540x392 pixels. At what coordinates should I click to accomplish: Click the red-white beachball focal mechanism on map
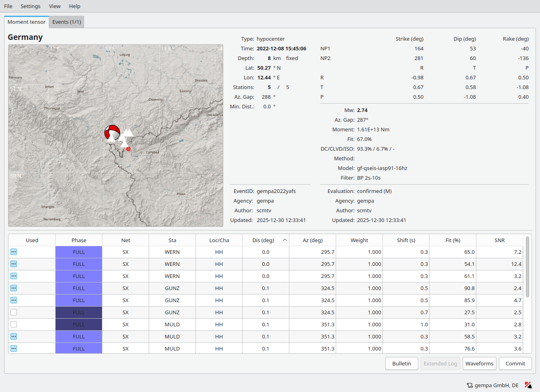pyautogui.click(x=112, y=132)
